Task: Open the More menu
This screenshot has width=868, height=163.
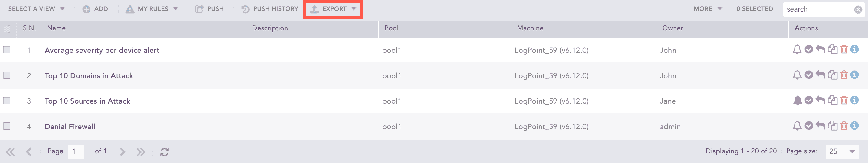Action: (x=707, y=9)
